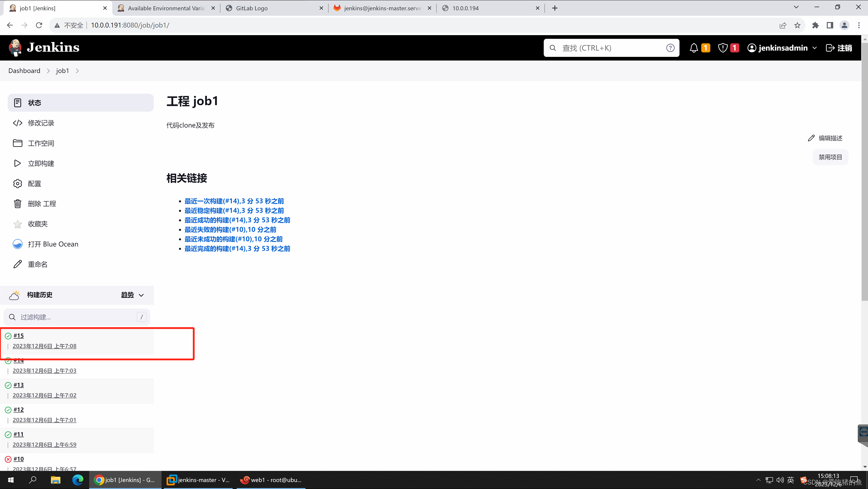
Task: Open the security shield warning icon
Action: [x=723, y=48]
